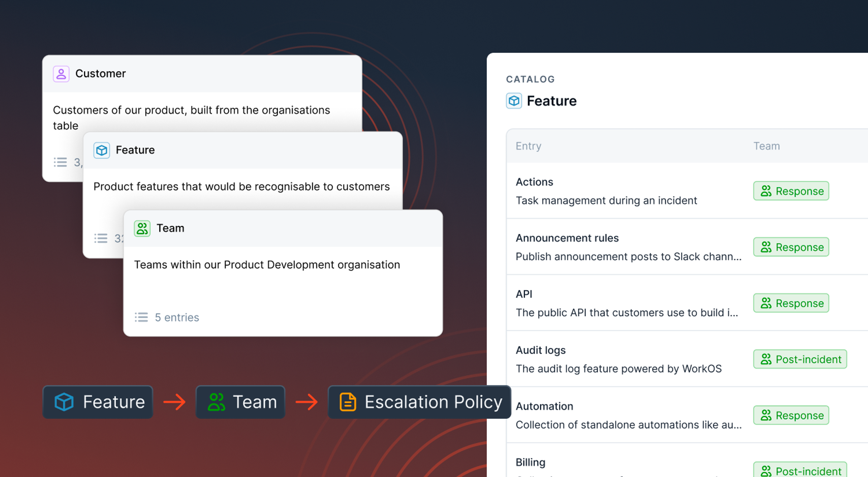Select the Response badge for API entry
Viewport: 868px width, 477px height.
pyautogui.click(x=791, y=303)
